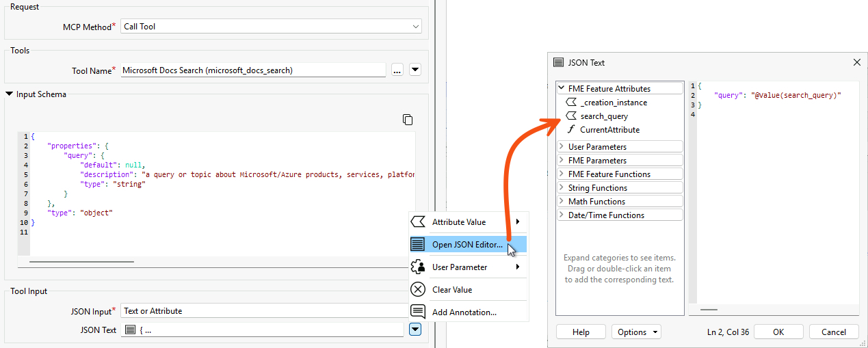Image resolution: width=868 pixels, height=348 pixels.
Task: Click the Clear Value circle-x icon
Action: click(x=418, y=290)
